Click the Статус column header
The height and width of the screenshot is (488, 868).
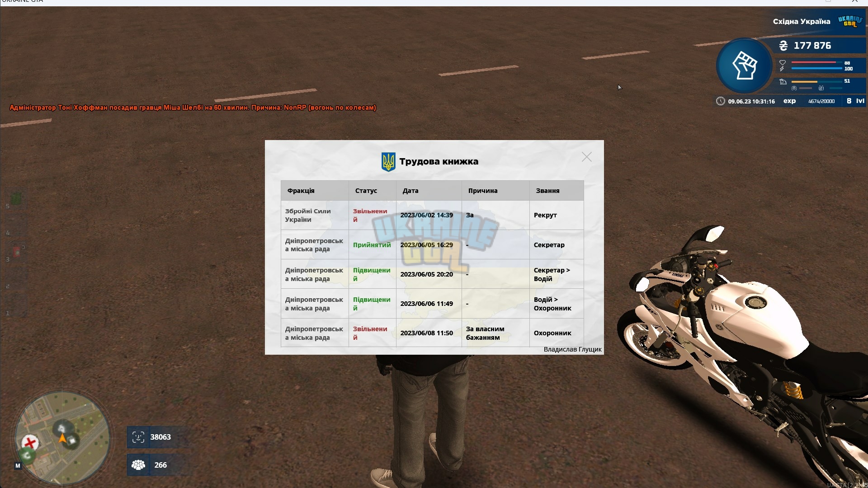pyautogui.click(x=373, y=191)
